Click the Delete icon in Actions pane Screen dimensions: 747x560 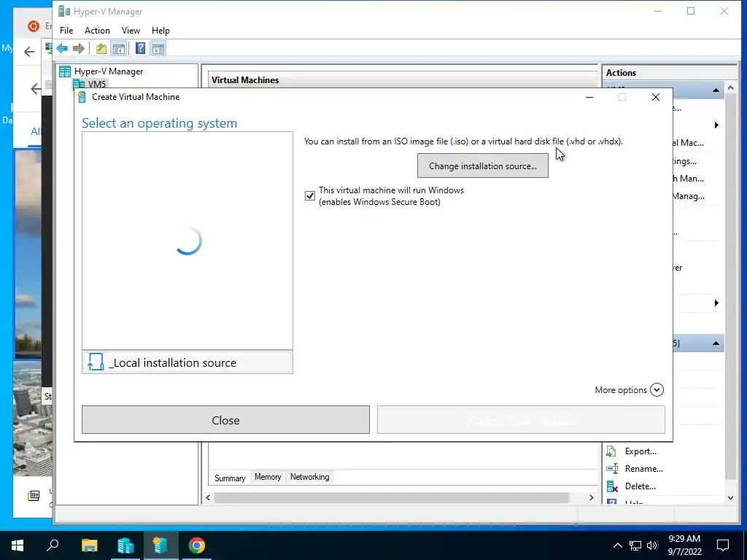coord(612,486)
